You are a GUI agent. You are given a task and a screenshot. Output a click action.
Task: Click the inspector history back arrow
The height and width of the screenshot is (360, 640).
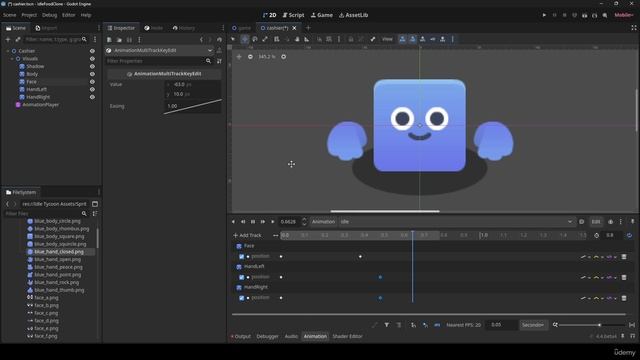pyautogui.click(x=201, y=40)
